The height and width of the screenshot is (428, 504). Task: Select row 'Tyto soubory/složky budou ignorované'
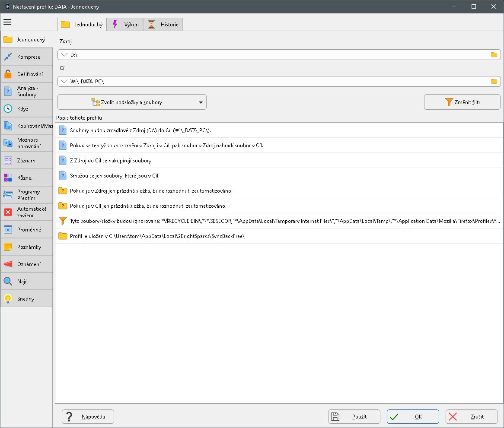[279, 221]
